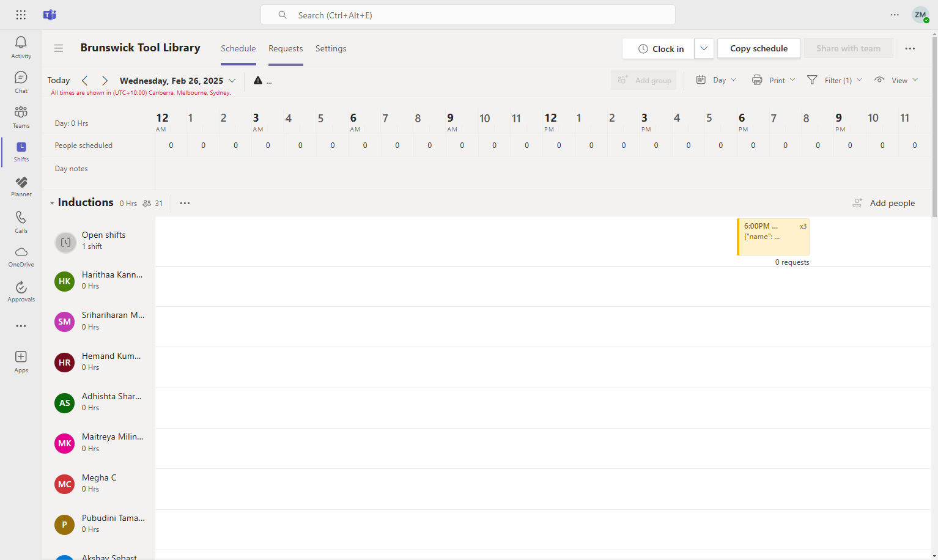This screenshot has height=560, width=938.
Task: Open the Calls phone icon
Action: 21,222
